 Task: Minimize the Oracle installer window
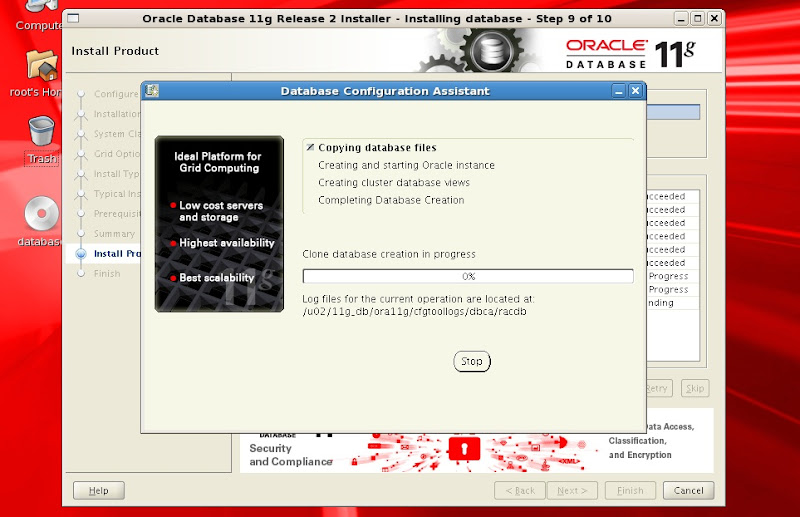coord(681,19)
